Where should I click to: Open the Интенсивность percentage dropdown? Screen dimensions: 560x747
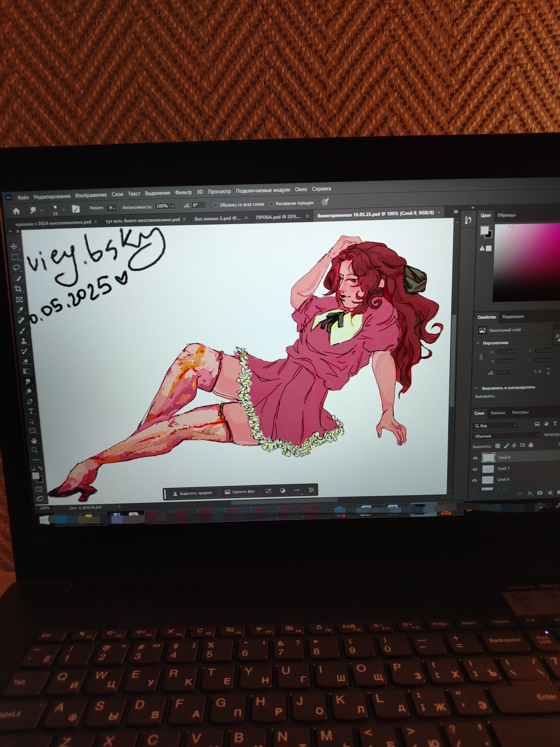[173, 206]
